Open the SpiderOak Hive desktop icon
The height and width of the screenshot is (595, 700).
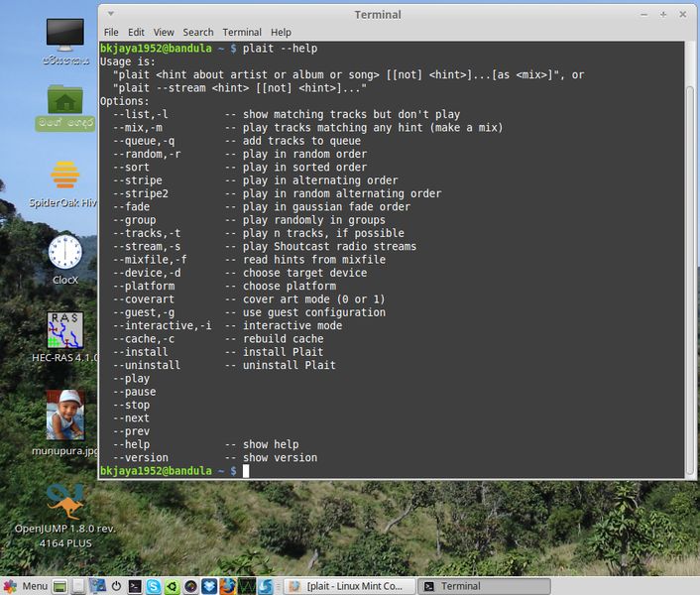tap(64, 183)
